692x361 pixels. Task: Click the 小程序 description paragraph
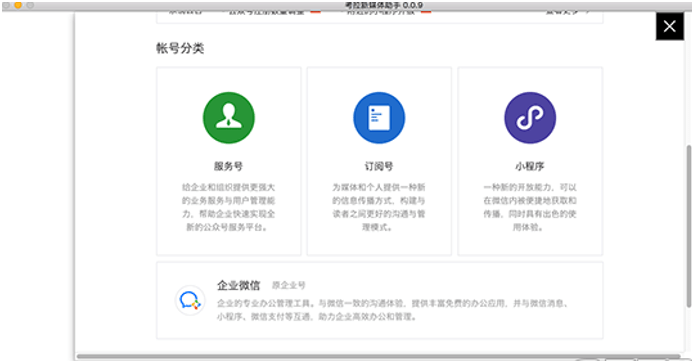[x=530, y=207]
